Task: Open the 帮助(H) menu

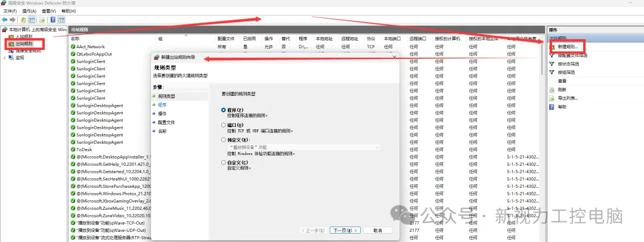Action: pos(68,11)
